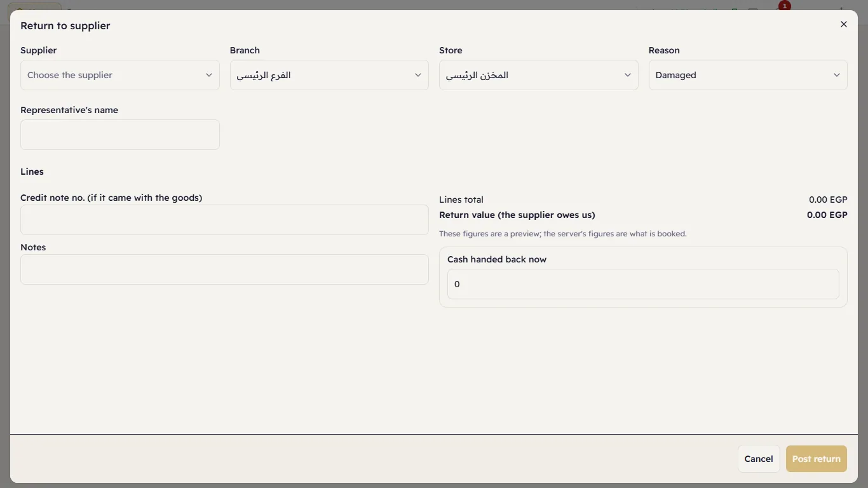Close the Return to supplier dialog
Viewport: 868px width, 488px height.
click(844, 24)
